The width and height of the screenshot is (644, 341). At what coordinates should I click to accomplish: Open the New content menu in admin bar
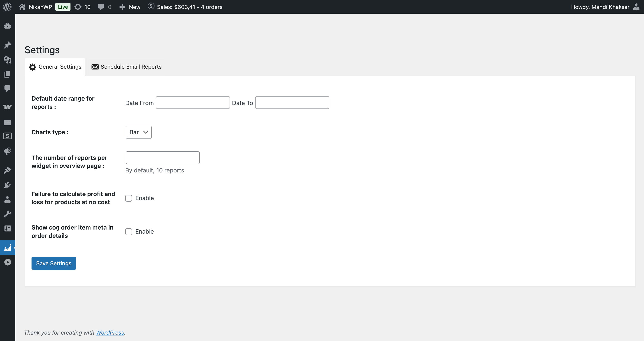click(x=130, y=7)
